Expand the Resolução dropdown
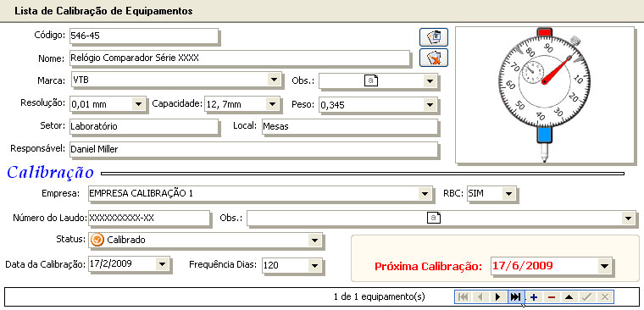This screenshot has height=310, width=644. tap(139, 104)
